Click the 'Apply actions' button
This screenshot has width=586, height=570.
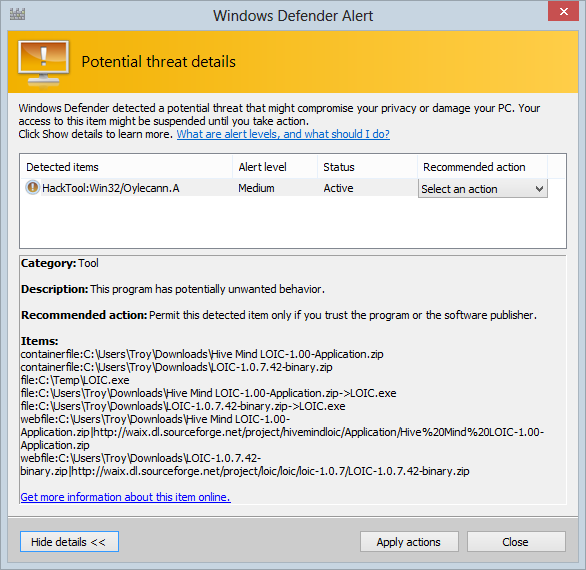409,542
